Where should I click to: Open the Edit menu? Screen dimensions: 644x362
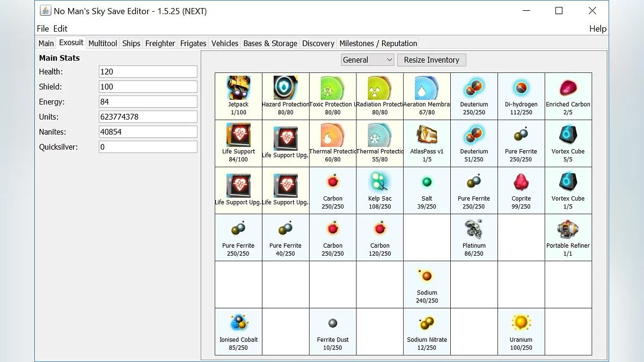coord(60,28)
